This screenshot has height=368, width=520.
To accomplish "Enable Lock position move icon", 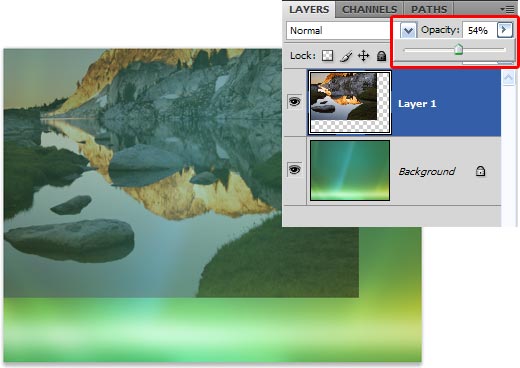I will [363, 56].
